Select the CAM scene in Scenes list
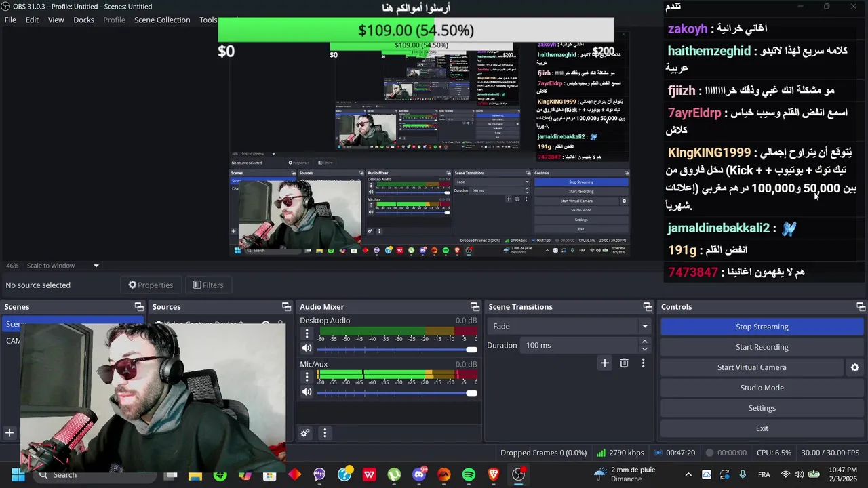 (14, 340)
